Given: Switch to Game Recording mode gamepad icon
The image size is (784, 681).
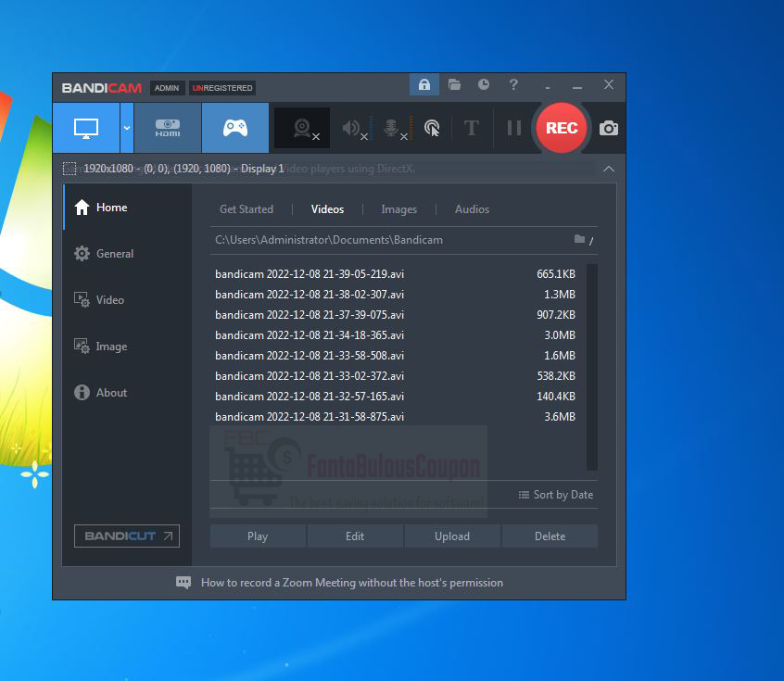Looking at the screenshot, I should coord(235,128).
